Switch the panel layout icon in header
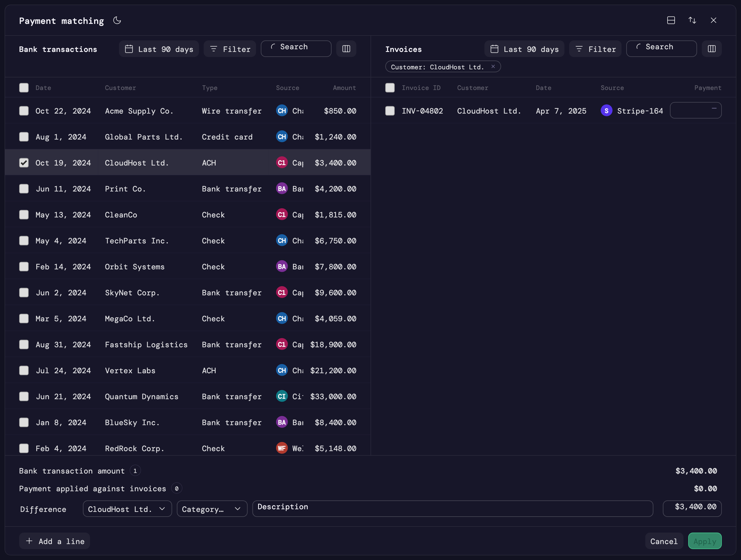 (x=671, y=20)
